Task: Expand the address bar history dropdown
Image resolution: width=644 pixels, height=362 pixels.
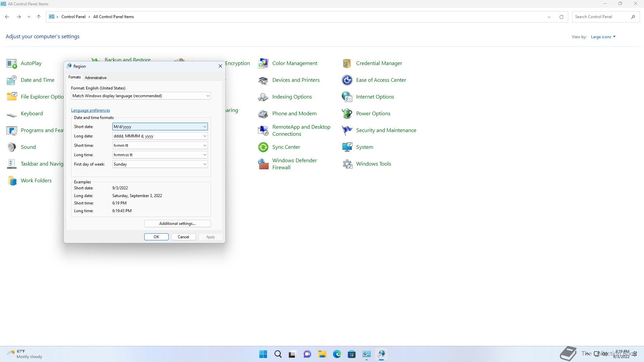Action: click(x=549, y=17)
